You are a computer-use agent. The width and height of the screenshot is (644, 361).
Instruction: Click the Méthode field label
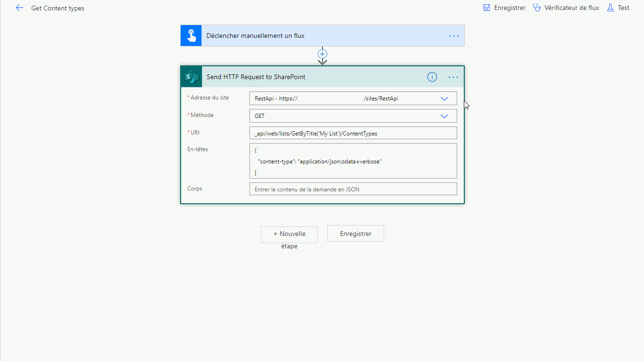(x=202, y=115)
